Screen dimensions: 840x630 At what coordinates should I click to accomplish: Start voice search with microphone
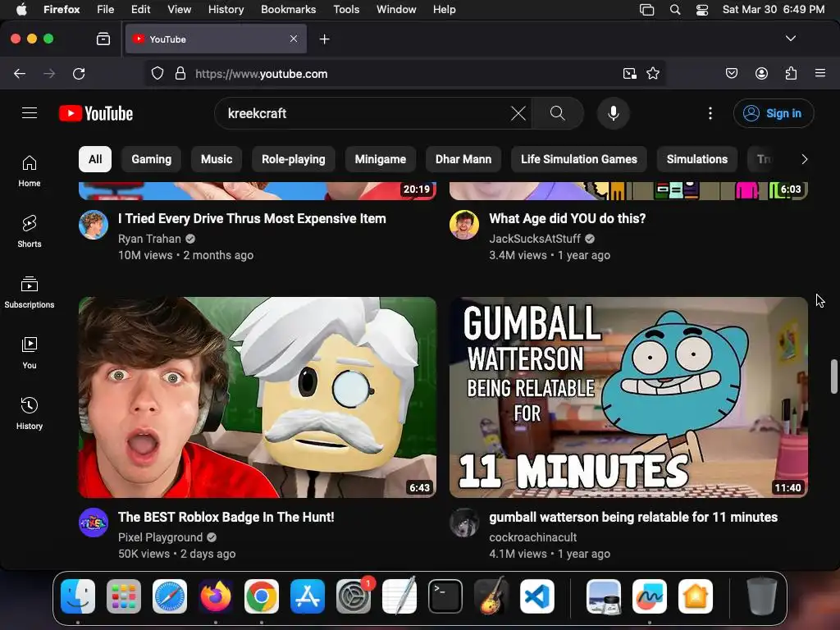click(x=614, y=113)
